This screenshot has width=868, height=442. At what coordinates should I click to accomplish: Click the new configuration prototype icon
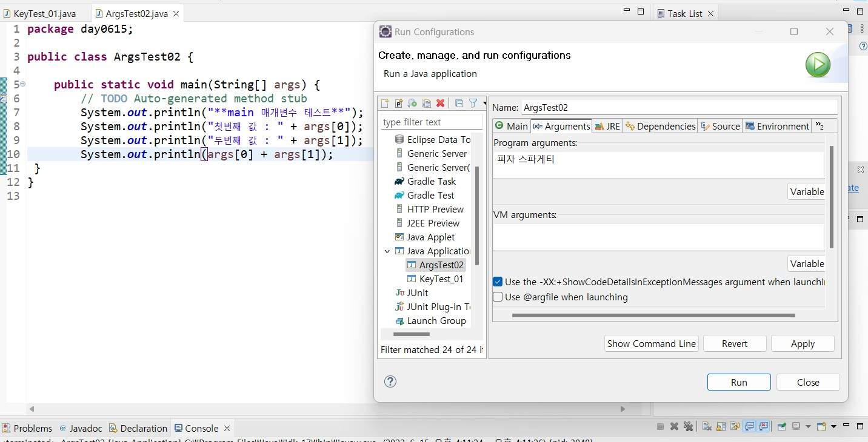pyautogui.click(x=399, y=104)
